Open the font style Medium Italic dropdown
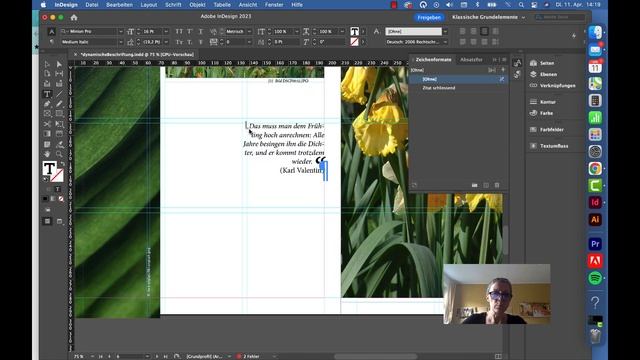Image resolution: width=640 pixels, height=360 pixels. click(x=121, y=42)
